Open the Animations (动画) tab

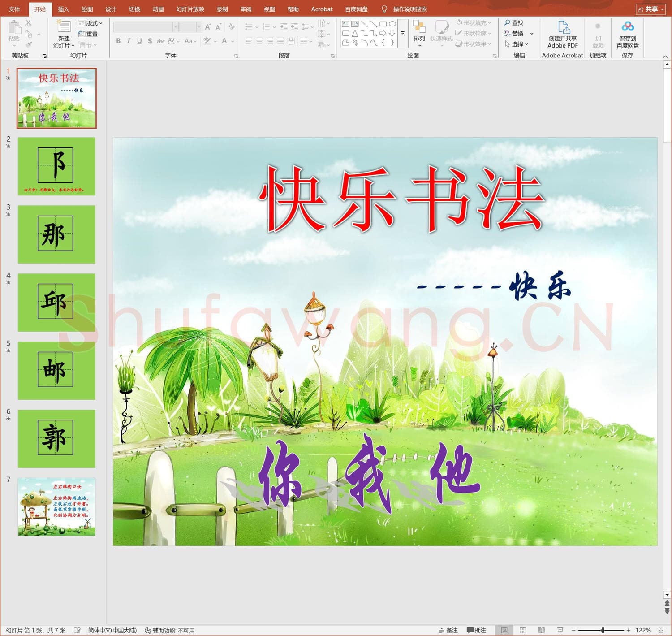158,9
